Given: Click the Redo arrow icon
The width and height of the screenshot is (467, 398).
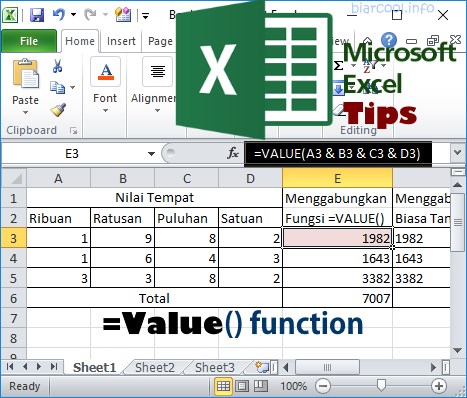Looking at the screenshot, I should pos(90,15).
